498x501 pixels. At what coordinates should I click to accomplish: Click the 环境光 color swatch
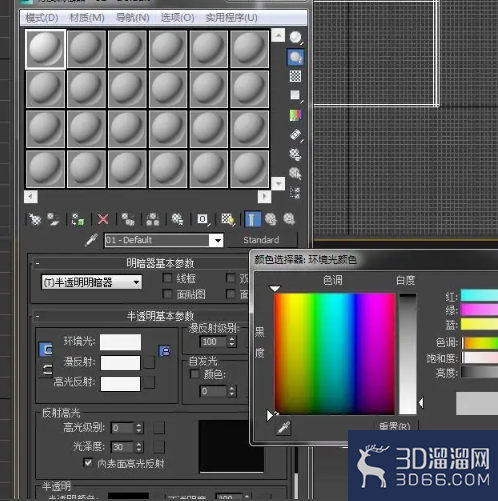(x=120, y=342)
